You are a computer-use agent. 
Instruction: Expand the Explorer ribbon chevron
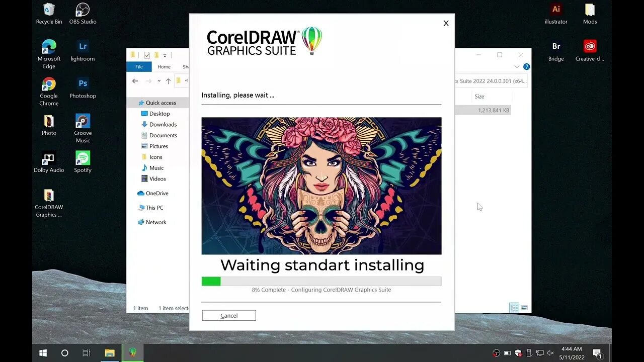tap(517, 66)
